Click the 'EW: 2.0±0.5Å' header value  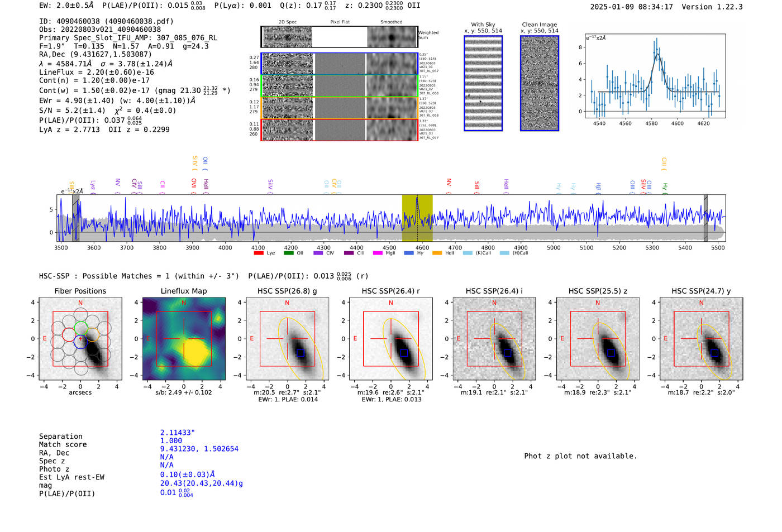click(x=66, y=6)
